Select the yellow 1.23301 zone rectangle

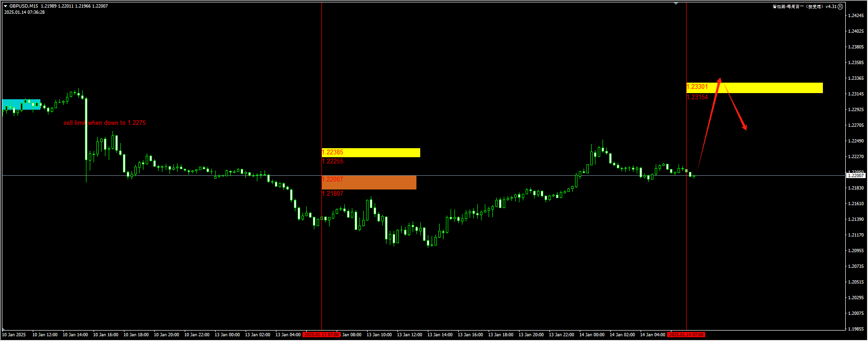[x=769, y=88]
